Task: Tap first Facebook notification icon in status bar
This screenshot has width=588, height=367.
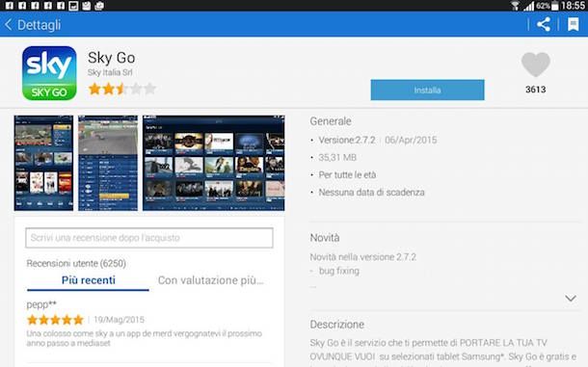Action: (x=10, y=6)
